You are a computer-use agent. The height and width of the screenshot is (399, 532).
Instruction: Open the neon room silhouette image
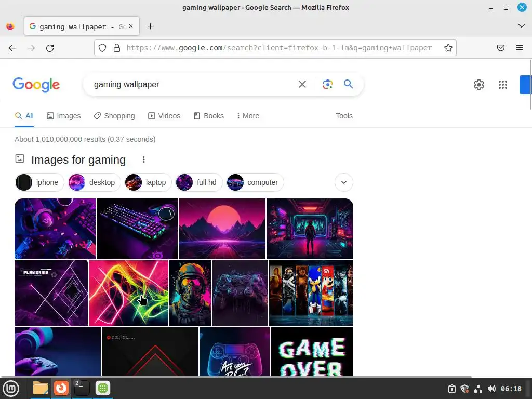click(310, 229)
